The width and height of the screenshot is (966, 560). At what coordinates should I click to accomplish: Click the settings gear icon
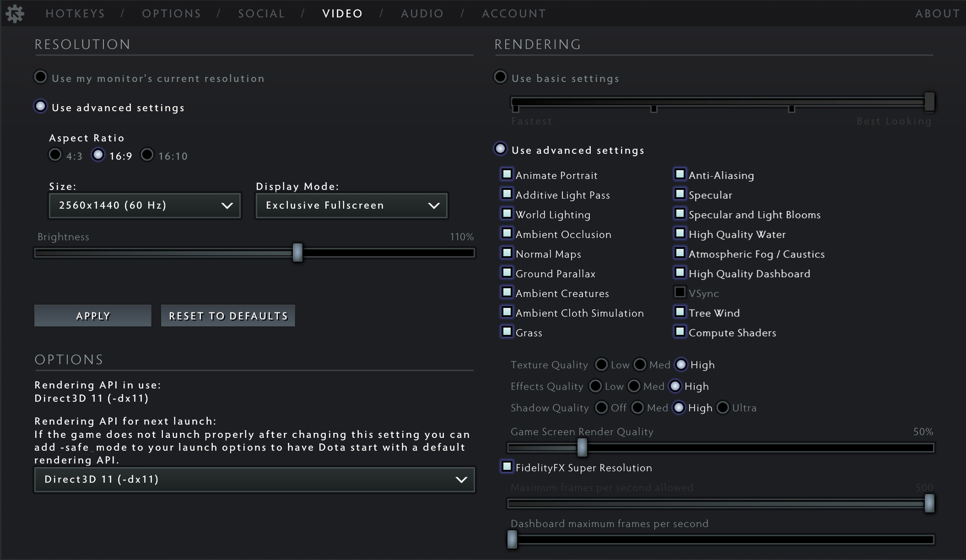15,14
